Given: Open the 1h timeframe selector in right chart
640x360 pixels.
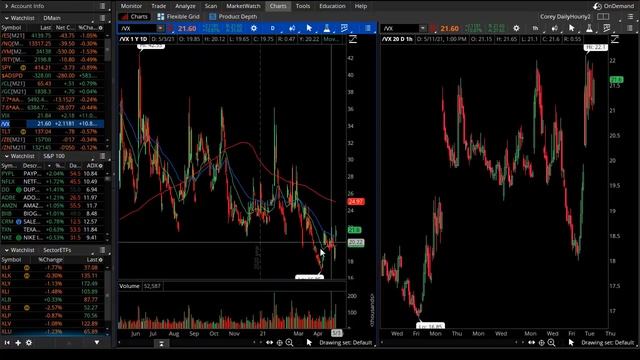Looking at the screenshot, I should click(535, 28).
